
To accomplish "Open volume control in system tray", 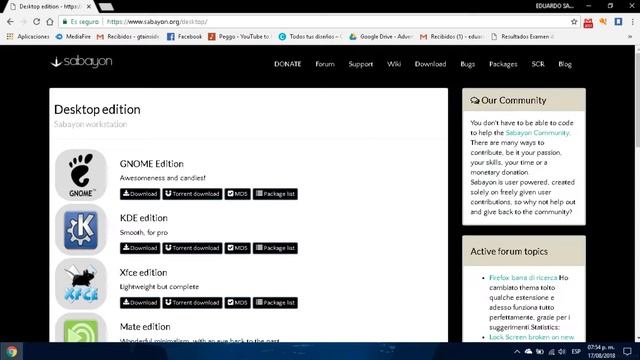I will pyautogui.click(x=562, y=351).
